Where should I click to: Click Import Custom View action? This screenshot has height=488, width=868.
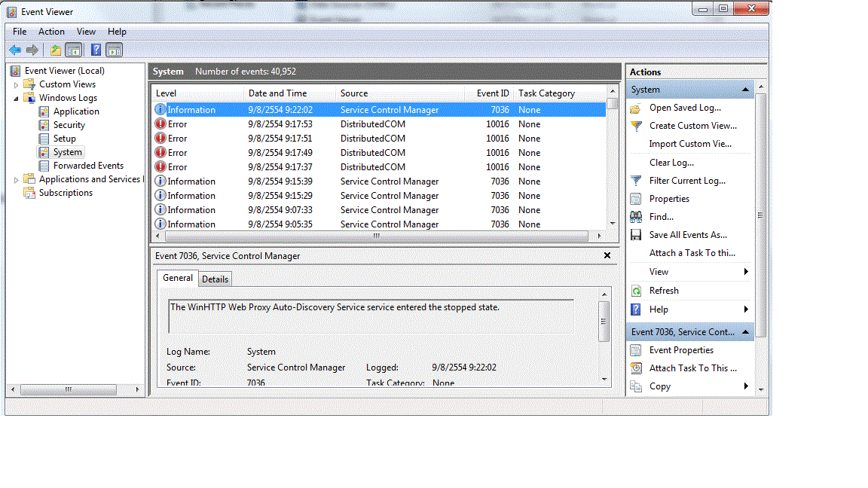click(x=690, y=144)
